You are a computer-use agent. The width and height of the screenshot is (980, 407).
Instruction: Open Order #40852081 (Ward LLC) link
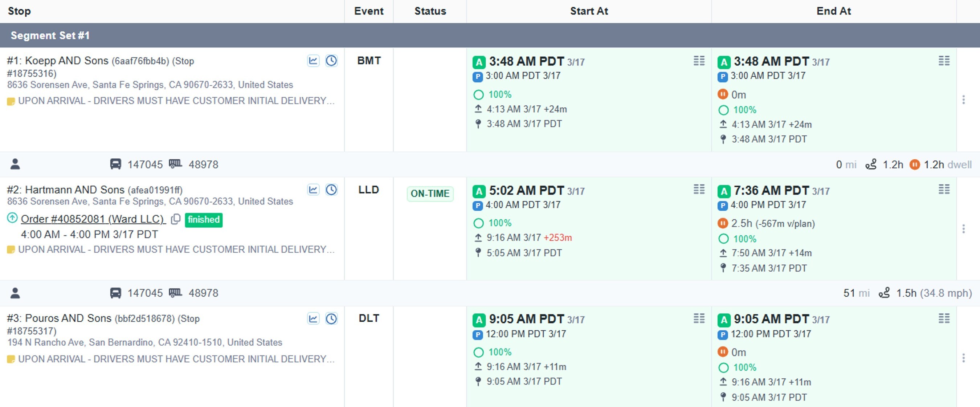coord(93,220)
